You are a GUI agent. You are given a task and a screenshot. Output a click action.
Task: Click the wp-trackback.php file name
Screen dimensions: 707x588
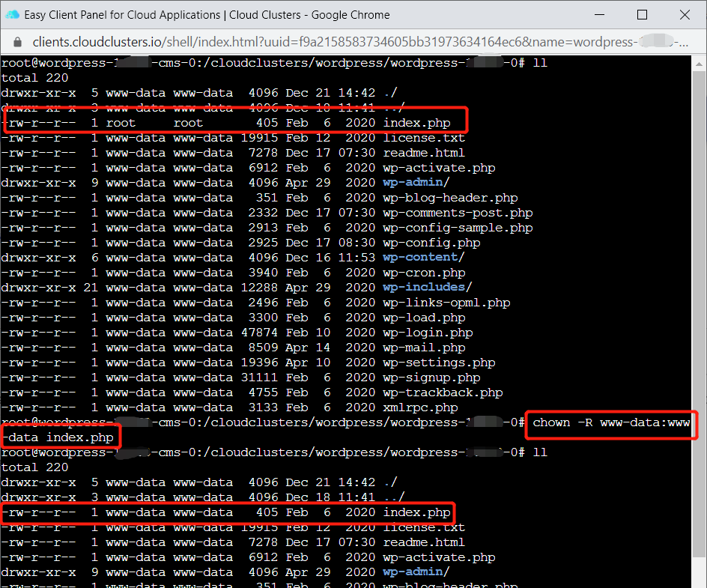pyautogui.click(x=443, y=392)
